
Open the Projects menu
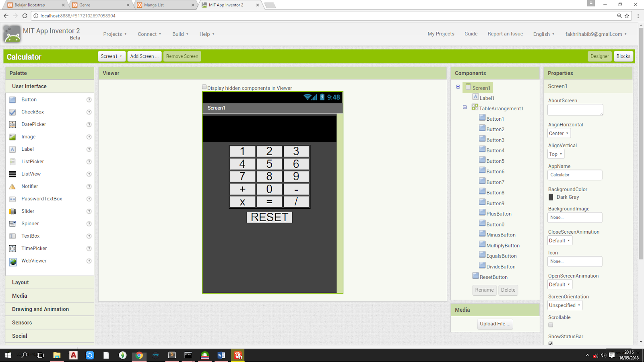point(115,34)
